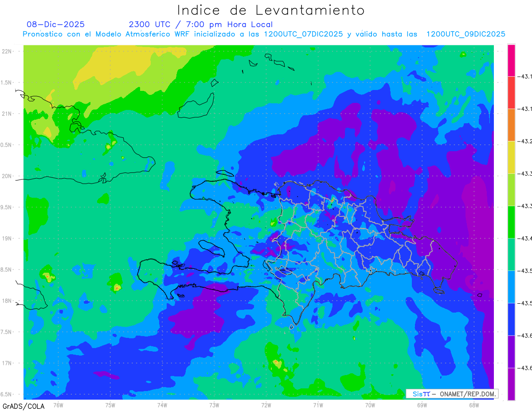Screen dimensions: 532x411
Task: Click the -43.2 legend value
Action: [526, 141]
